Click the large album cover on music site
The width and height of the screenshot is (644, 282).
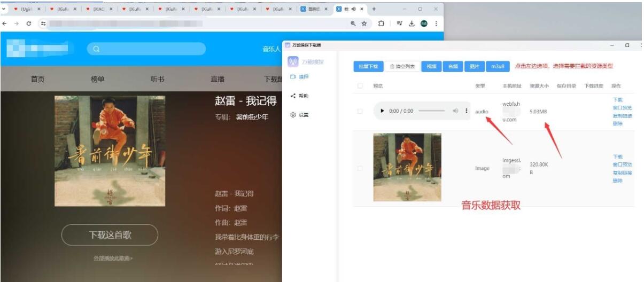click(110, 151)
